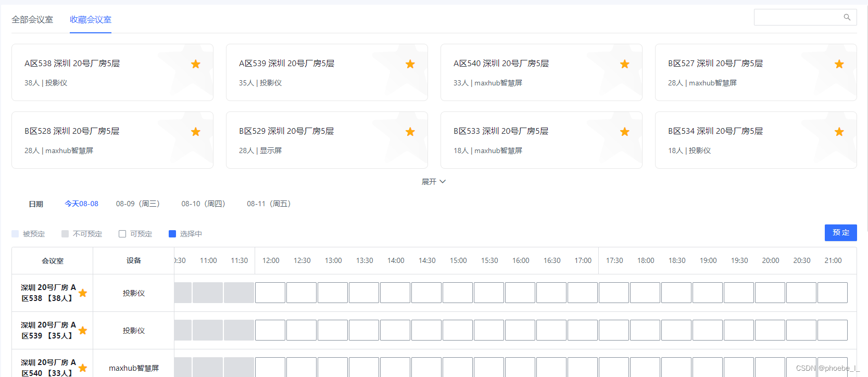Screen dimensions: 868x377
Task: Select 18:00 slot for room A区539
Action: (x=645, y=330)
